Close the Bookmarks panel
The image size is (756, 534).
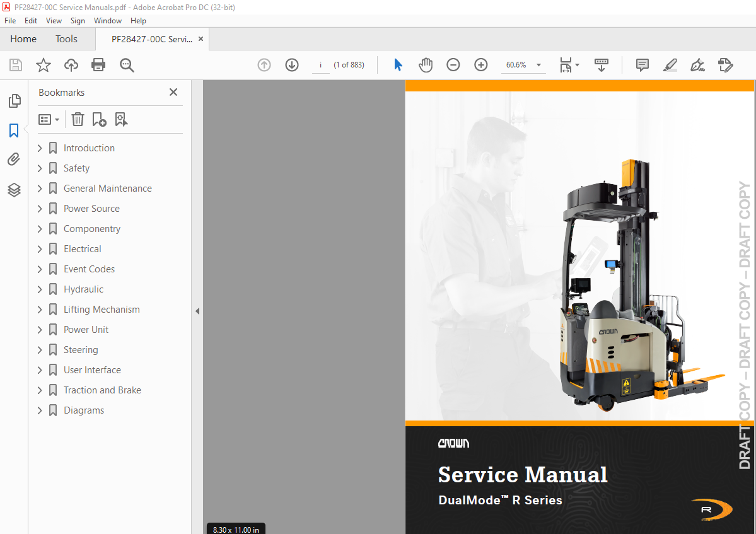[x=173, y=92]
